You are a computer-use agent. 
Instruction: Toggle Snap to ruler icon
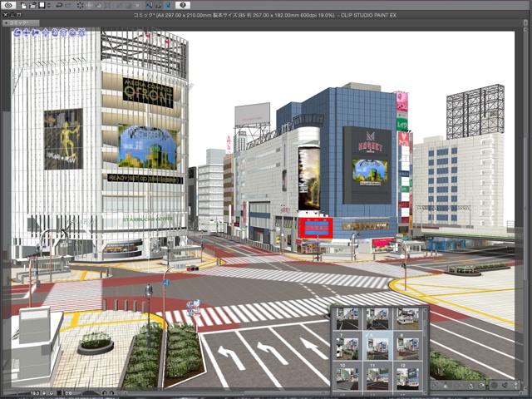coord(149,6)
